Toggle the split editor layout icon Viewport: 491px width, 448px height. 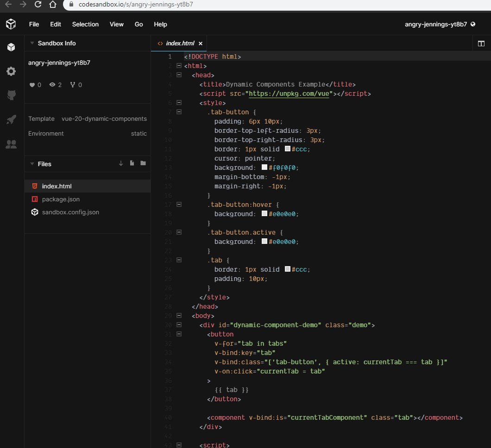[481, 44]
